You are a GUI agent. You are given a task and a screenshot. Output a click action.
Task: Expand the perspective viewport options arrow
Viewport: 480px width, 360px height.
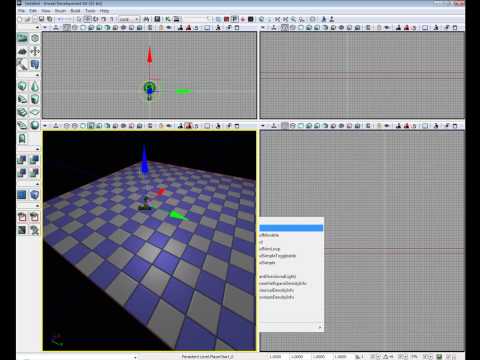pyautogui.click(x=45, y=126)
